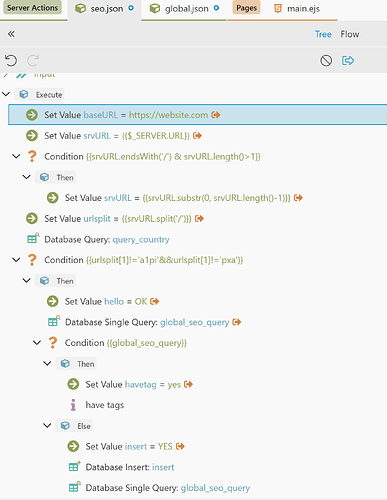
Task: Collapse the Else branch
Action: pos(47,426)
